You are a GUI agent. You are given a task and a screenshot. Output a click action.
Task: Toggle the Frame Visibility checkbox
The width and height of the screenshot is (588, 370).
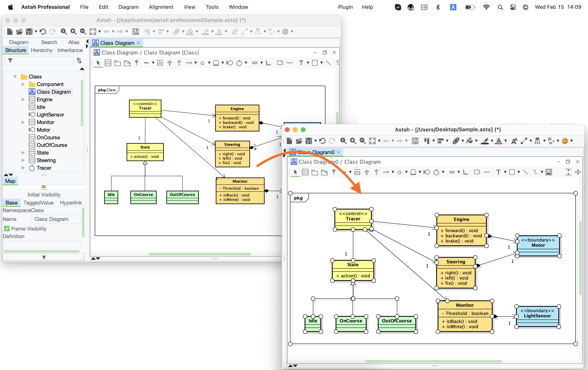[x=7, y=229]
